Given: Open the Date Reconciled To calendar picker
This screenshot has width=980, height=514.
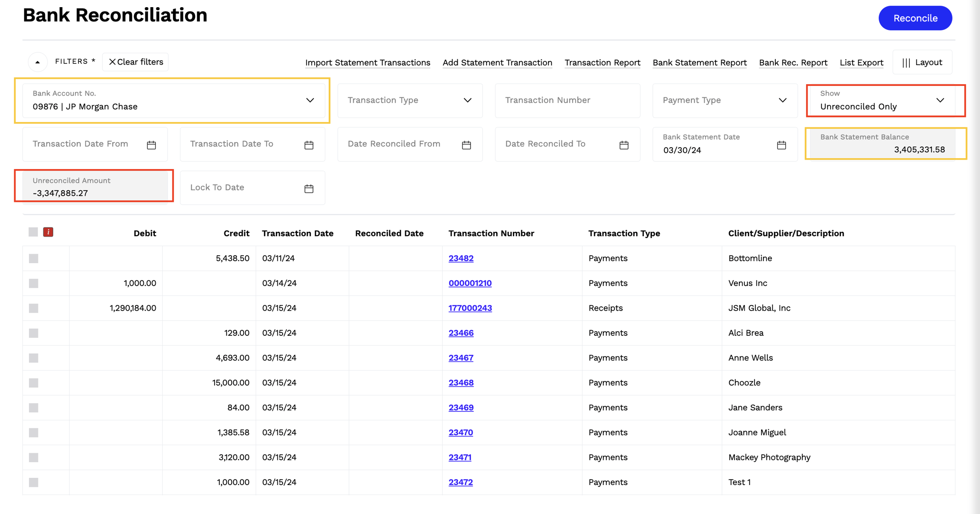Looking at the screenshot, I should point(624,145).
